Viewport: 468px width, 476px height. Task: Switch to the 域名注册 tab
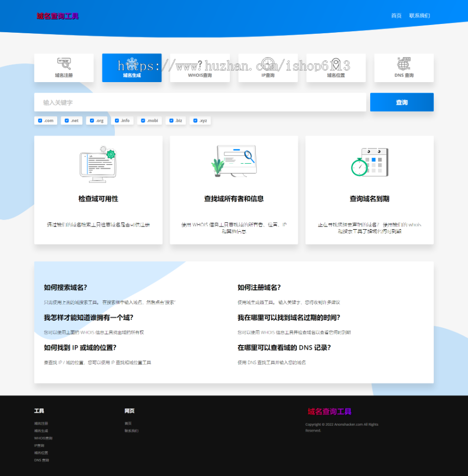(x=64, y=68)
